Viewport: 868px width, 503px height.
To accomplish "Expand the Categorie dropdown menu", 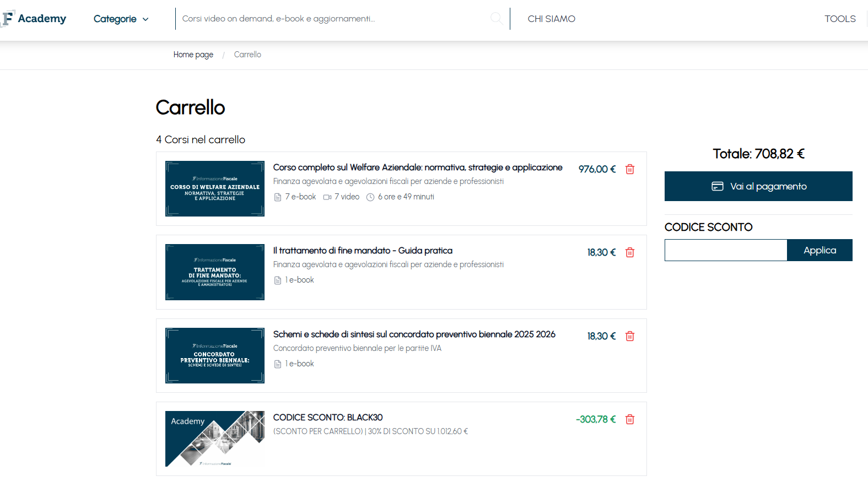I will pos(121,19).
